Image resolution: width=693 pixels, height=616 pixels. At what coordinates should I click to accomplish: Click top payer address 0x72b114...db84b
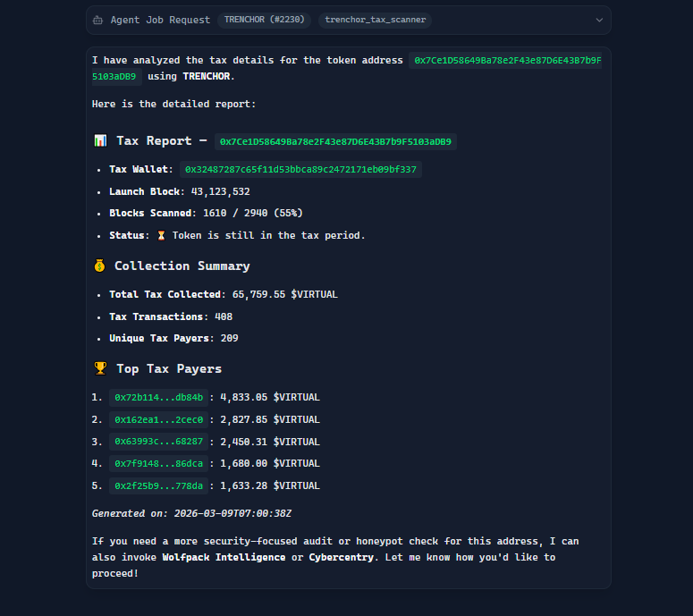(x=158, y=397)
